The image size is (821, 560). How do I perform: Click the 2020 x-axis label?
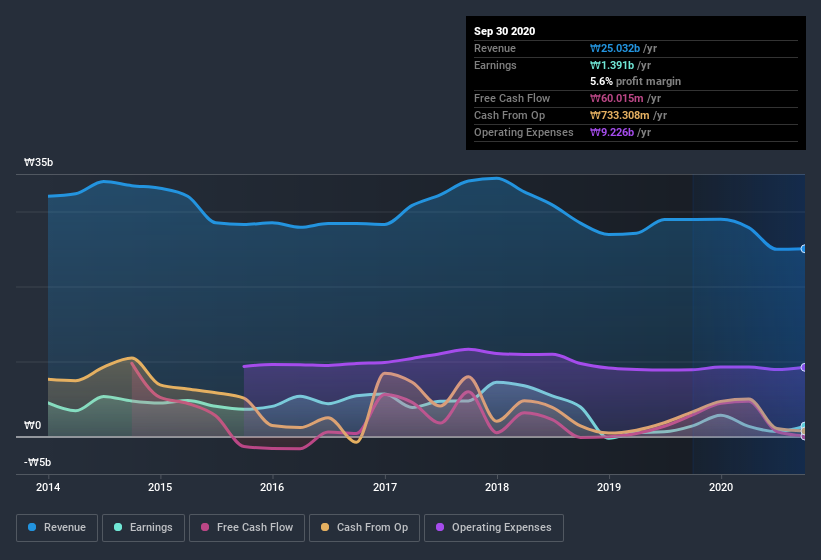point(721,487)
